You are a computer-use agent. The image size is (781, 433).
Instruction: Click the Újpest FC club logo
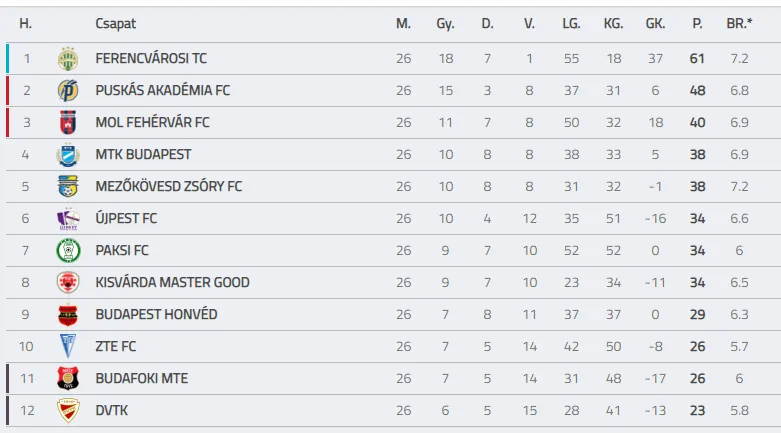point(68,219)
